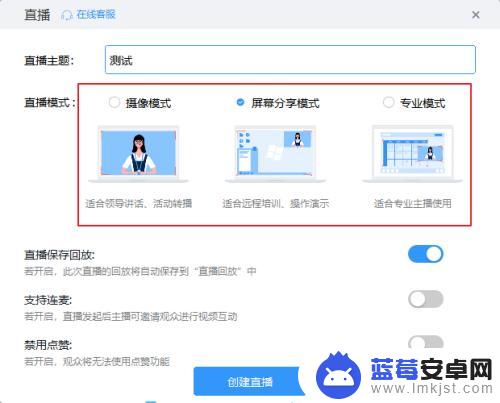The width and height of the screenshot is (500, 403).
Task: Click the online customer service headset icon
Action: (x=67, y=15)
